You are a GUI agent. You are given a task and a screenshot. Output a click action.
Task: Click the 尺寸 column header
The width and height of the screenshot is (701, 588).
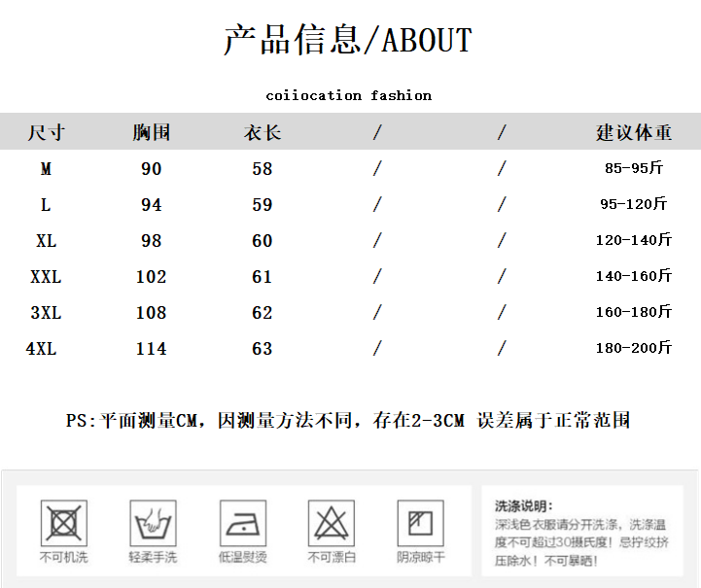[x=47, y=133]
